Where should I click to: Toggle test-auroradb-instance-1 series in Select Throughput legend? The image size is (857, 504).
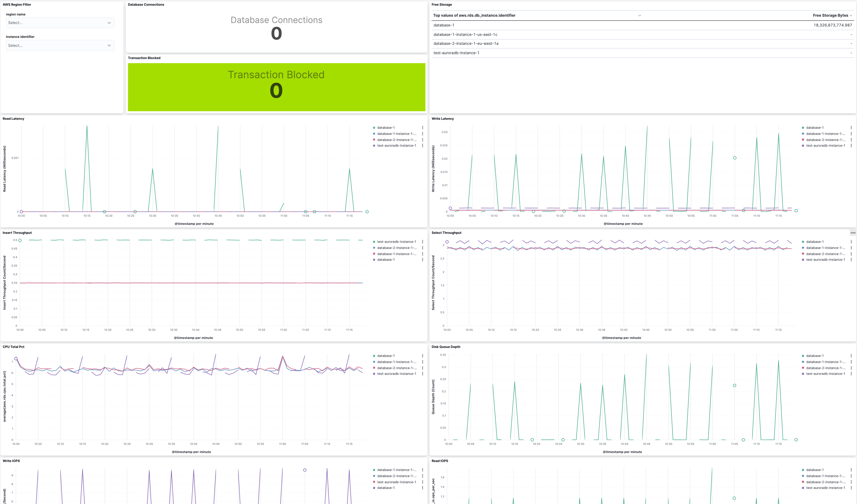click(826, 260)
